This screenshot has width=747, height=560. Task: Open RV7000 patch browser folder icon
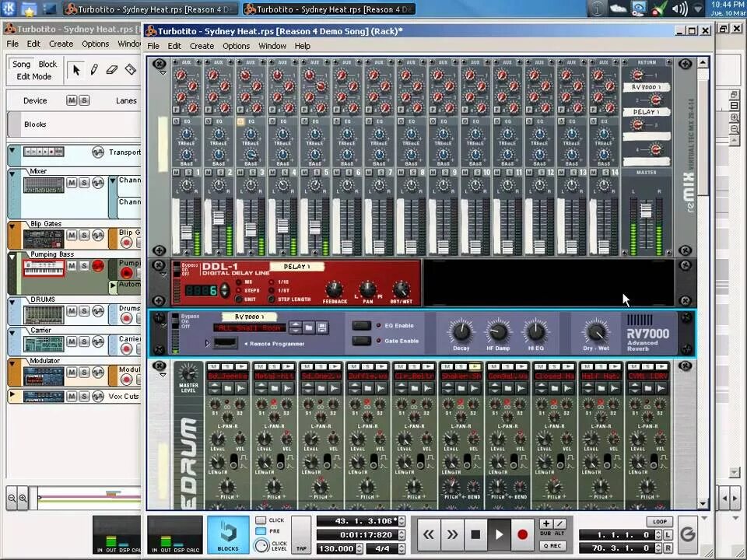pyautogui.click(x=309, y=327)
